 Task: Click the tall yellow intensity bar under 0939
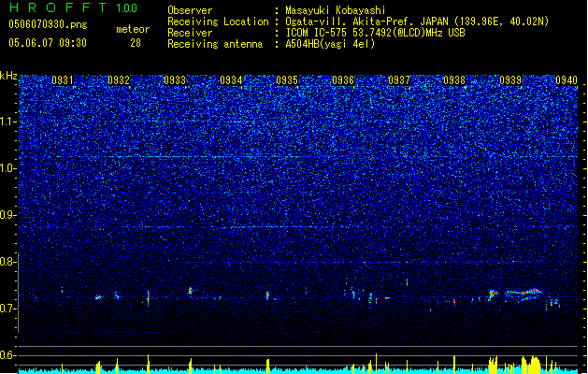pos(532,365)
